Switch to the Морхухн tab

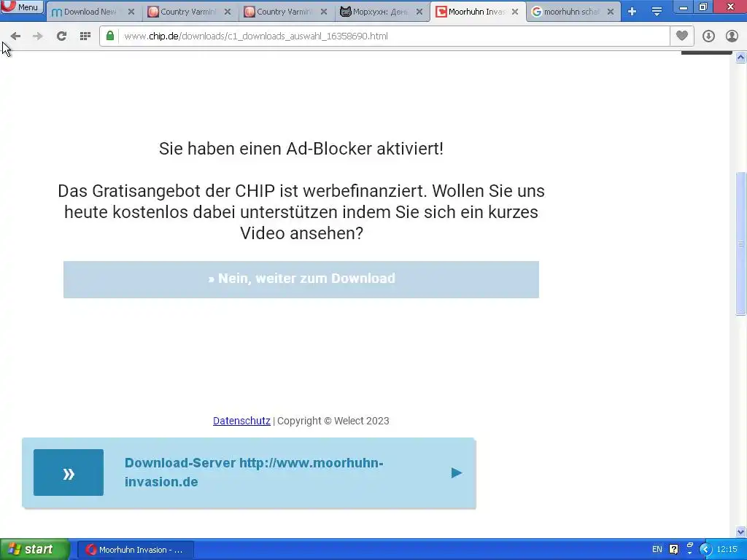[379, 12]
